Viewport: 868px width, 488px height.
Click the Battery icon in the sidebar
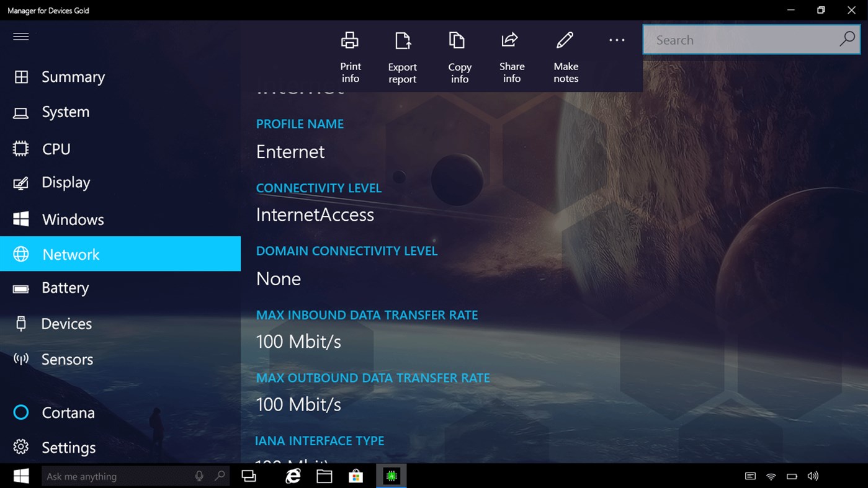pos(20,288)
